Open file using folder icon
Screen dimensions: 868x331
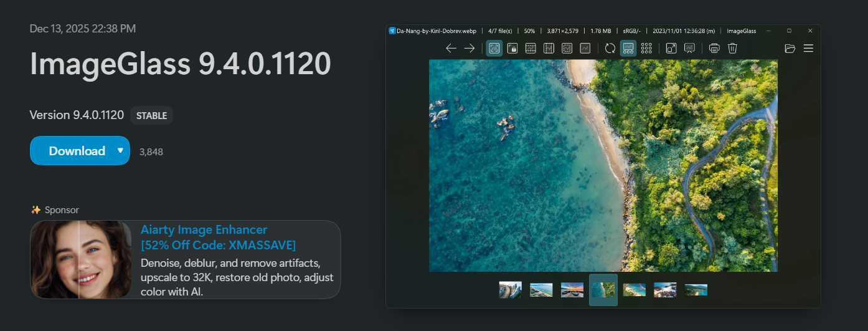coord(790,48)
